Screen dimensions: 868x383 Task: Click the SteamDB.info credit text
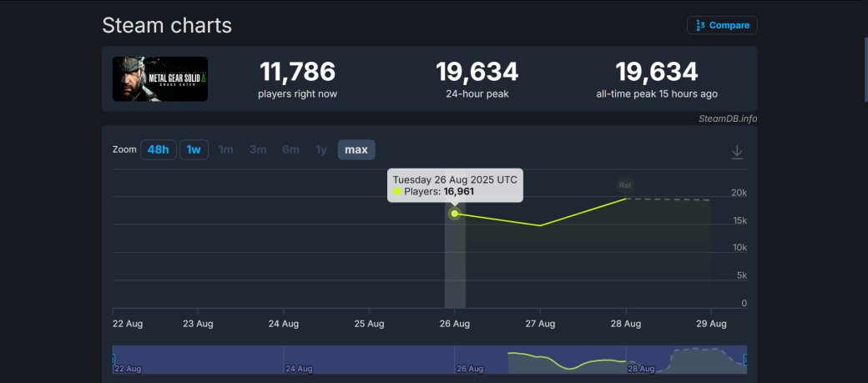[x=728, y=118]
